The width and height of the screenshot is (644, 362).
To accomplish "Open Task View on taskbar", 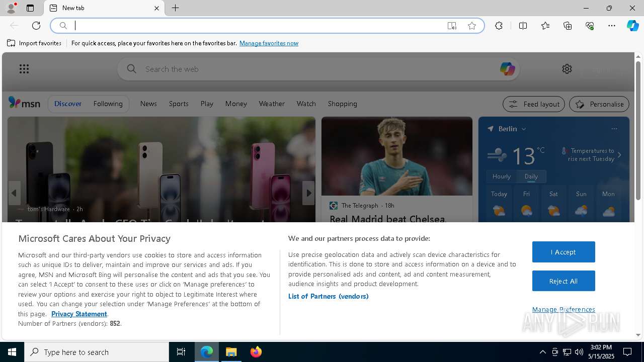I will (x=181, y=352).
